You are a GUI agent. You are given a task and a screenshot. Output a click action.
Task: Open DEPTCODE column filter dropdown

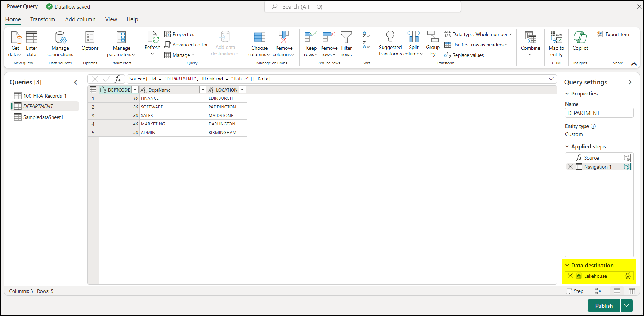pos(135,90)
